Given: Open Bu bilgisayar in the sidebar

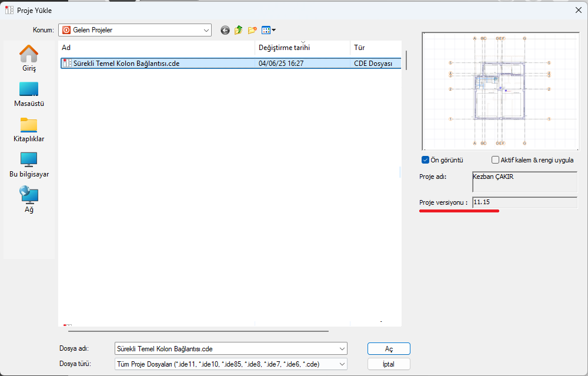Looking at the screenshot, I should pos(29,165).
